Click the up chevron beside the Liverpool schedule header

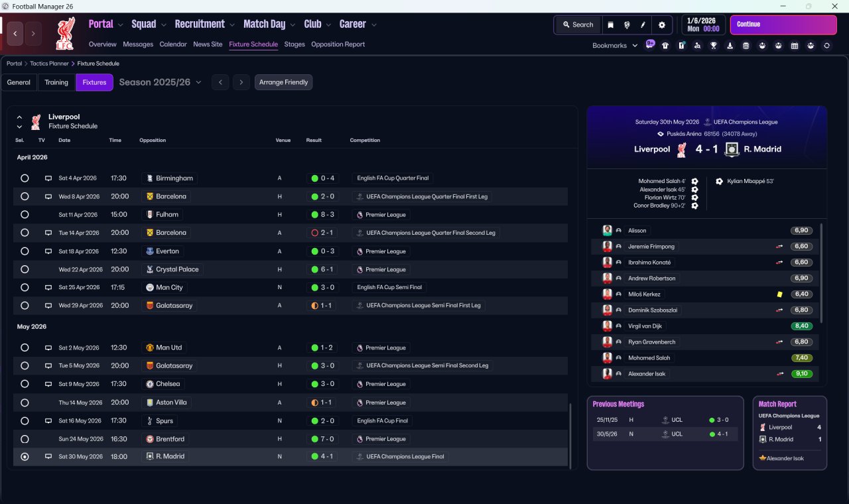(x=19, y=117)
